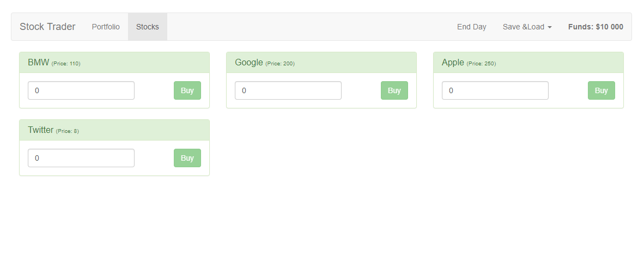This screenshot has height=274, width=644.
Task: Open the Portfolio tab
Action: click(x=106, y=27)
